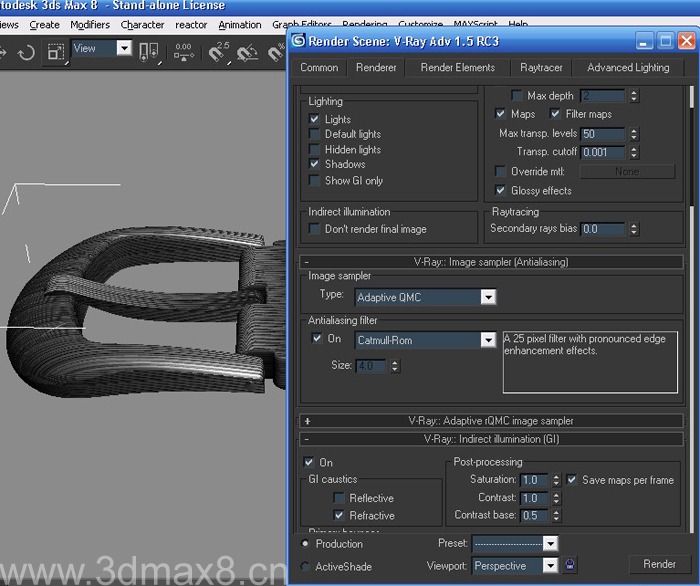Open the Catmull-Rom antialiasing filter dropdown
Screen dimensions: 700x586
[x=488, y=340]
